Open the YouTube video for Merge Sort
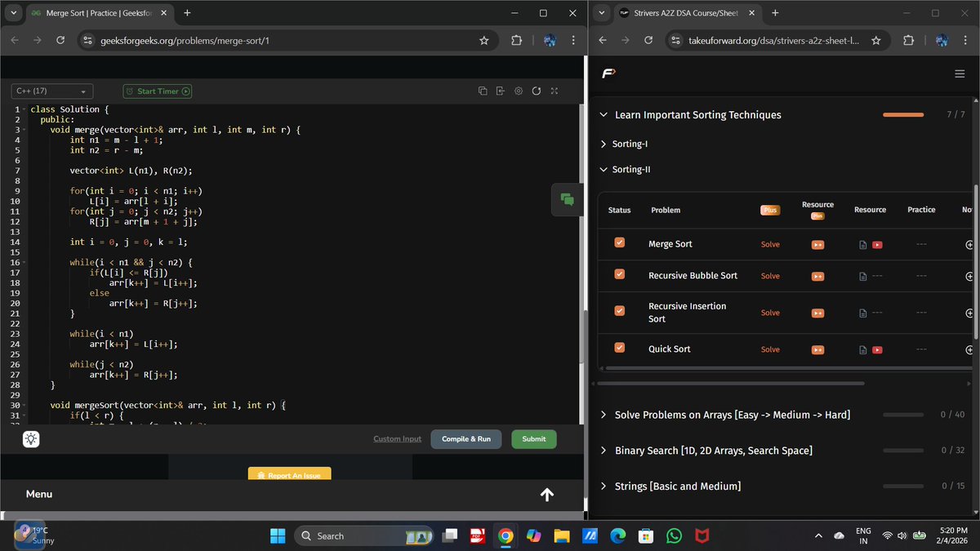The width and height of the screenshot is (980, 551). [877, 244]
